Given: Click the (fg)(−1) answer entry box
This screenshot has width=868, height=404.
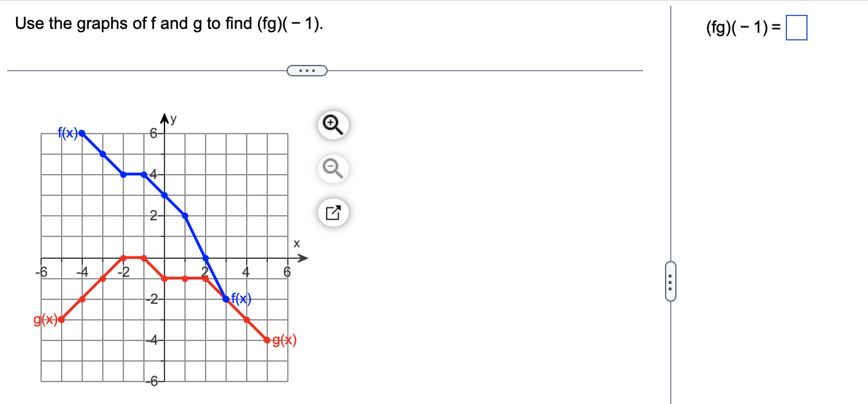Looking at the screenshot, I should [797, 26].
